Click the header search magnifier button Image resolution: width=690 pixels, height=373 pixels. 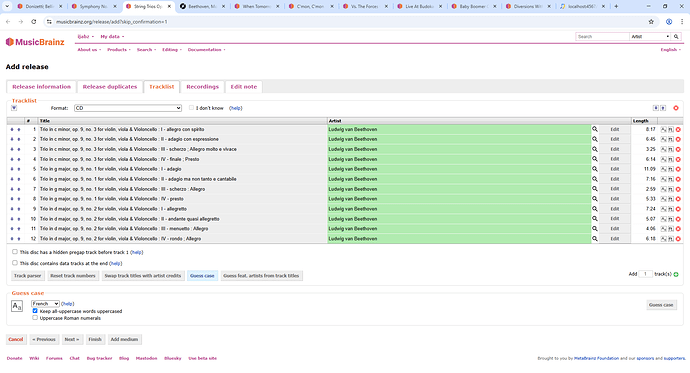coord(676,37)
